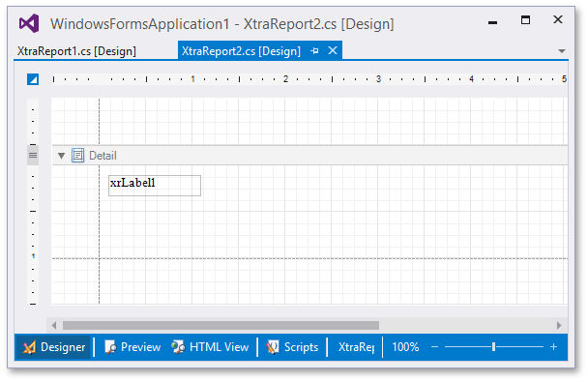Image resolution: width=588 pixels, height=382 pixels.
Task: Click the zoom slider thumb
Action: coord(493,347)
